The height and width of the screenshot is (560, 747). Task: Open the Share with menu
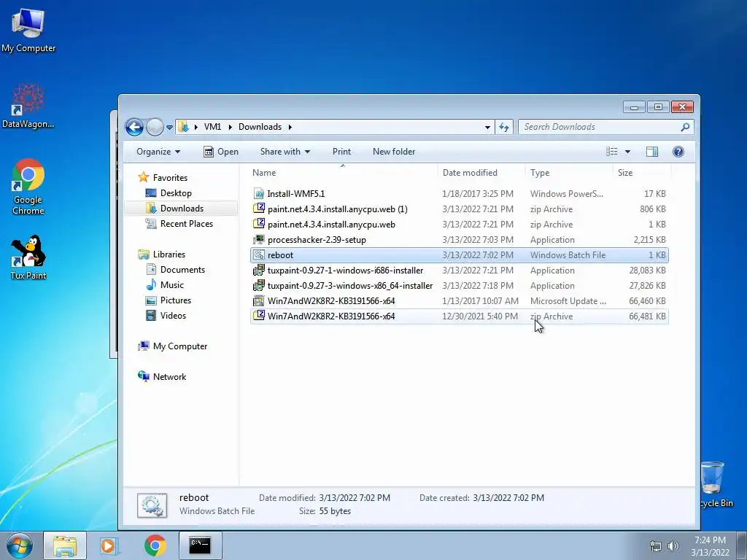tap(285, 152)
